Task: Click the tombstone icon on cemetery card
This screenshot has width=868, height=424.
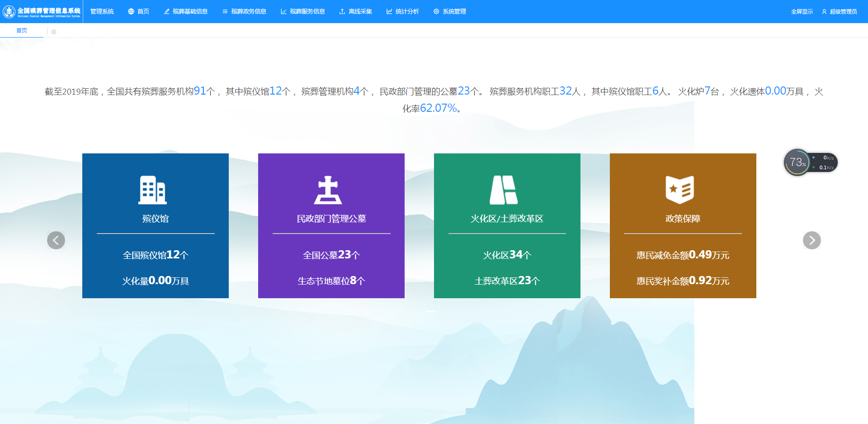Action: point(328,190)
